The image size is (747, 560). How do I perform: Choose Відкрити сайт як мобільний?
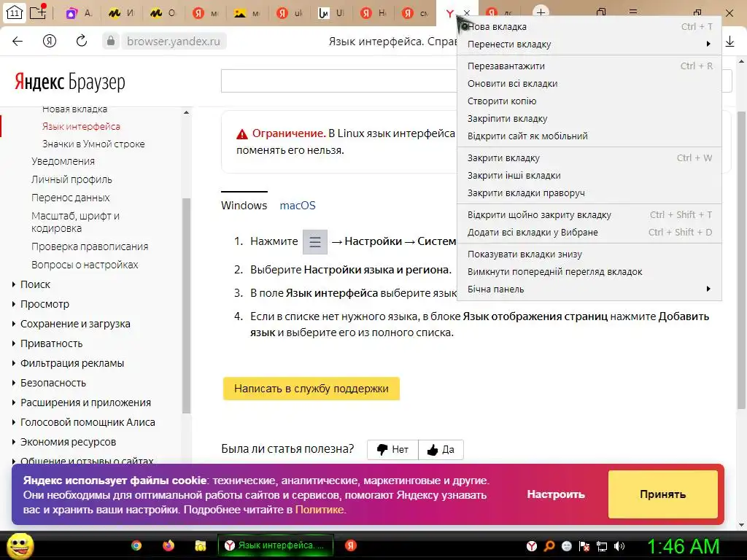[x=589, y=136]
